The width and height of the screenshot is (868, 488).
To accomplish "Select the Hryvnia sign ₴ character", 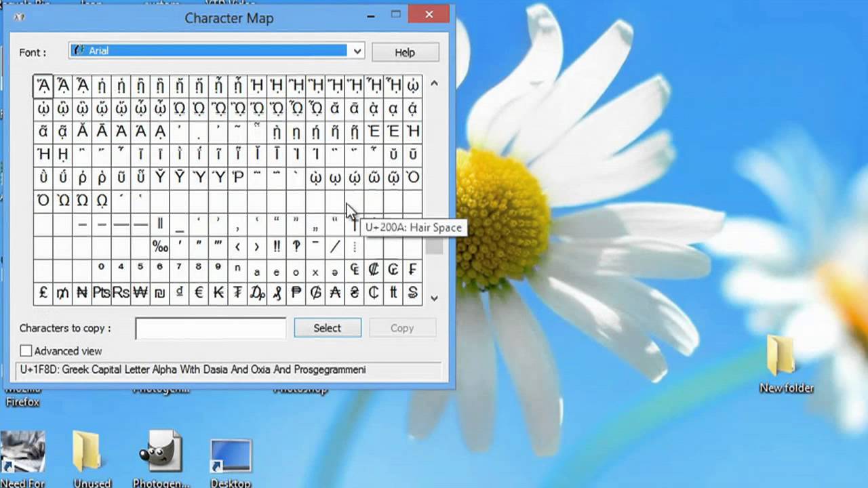I will pos(355,293).
